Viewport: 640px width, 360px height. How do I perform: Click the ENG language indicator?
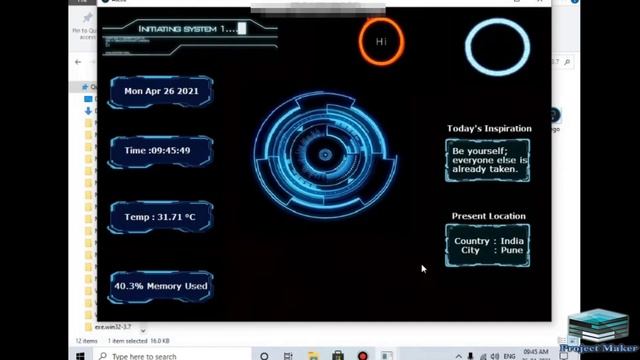point(509,356)
